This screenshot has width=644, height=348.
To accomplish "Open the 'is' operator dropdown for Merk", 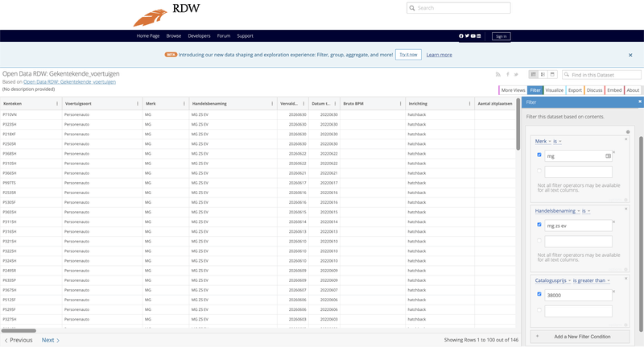I will (557, 141).
